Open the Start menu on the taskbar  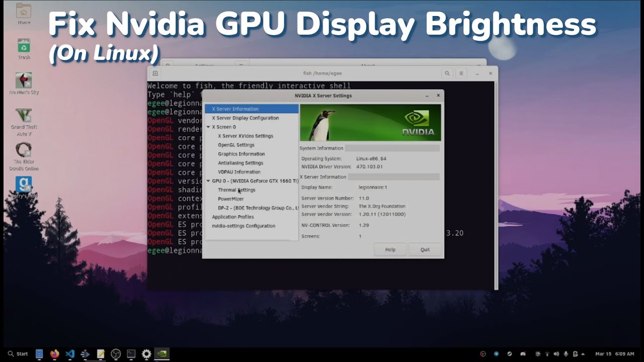click(18, 354)
